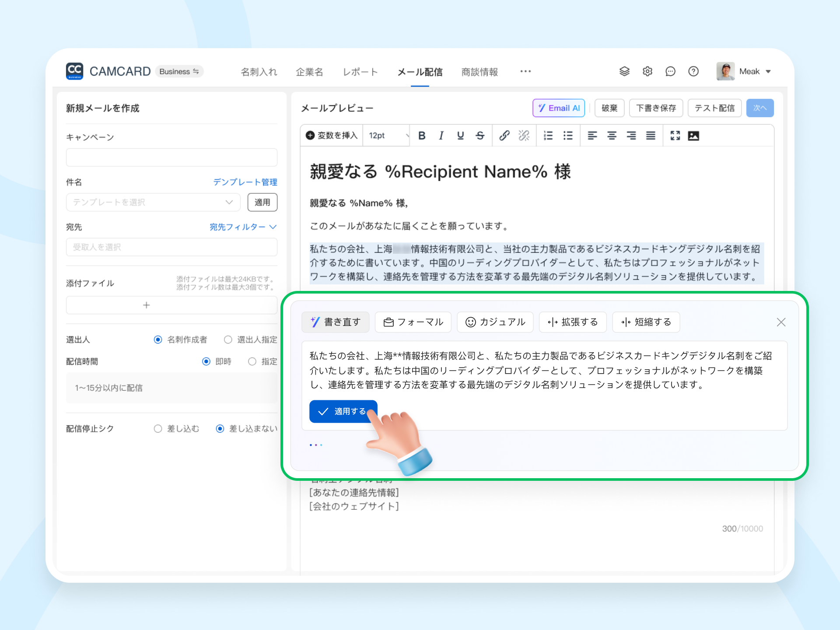Toggle underline formatting
The image size is (840, 630).
point(460,136)
